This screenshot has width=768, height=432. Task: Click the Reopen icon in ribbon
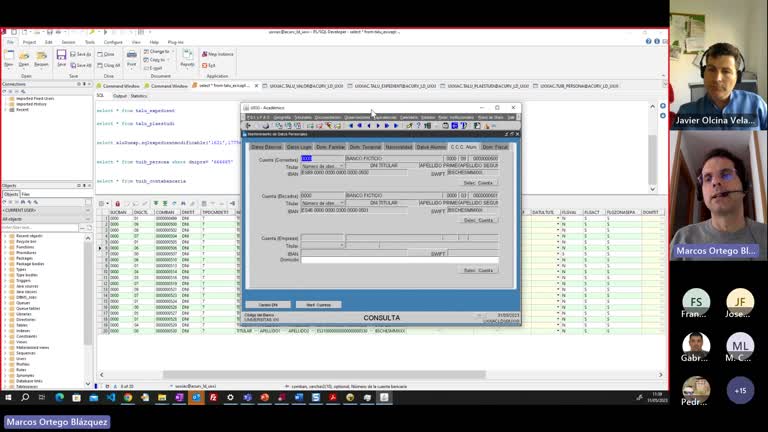41,58
